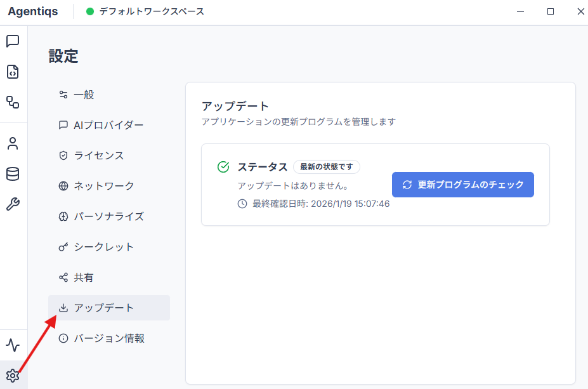
Task: Open the code file icon in sidebar
Action: 13,72
